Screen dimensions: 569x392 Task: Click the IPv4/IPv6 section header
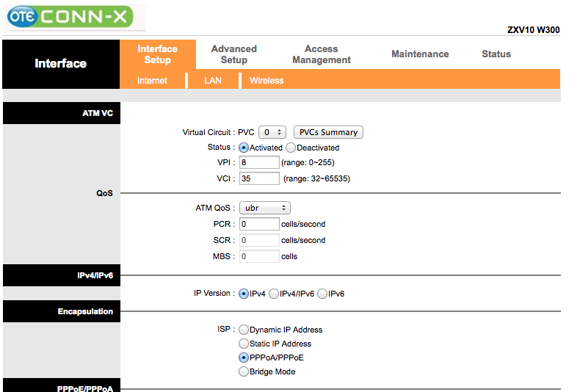(62, 275)
